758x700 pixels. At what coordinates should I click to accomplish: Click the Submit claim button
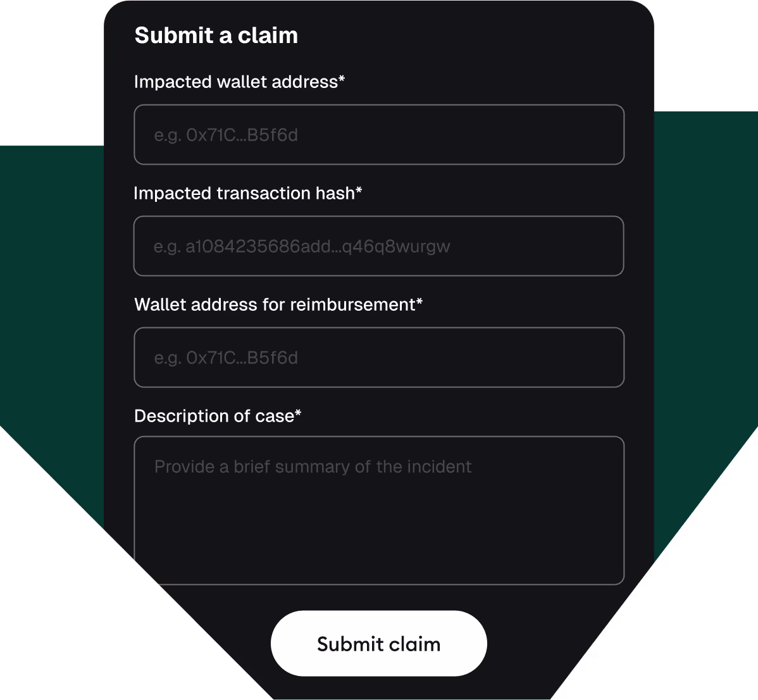[378, 643]
